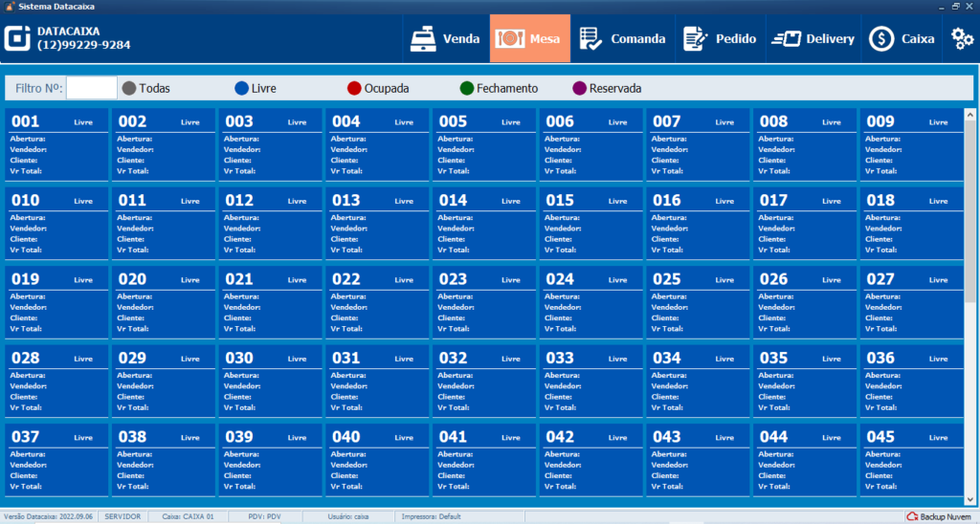The height and width of the screenshot is (524, 980).
Task: Filter tables by Livre status
Action: tap(242, 88)
